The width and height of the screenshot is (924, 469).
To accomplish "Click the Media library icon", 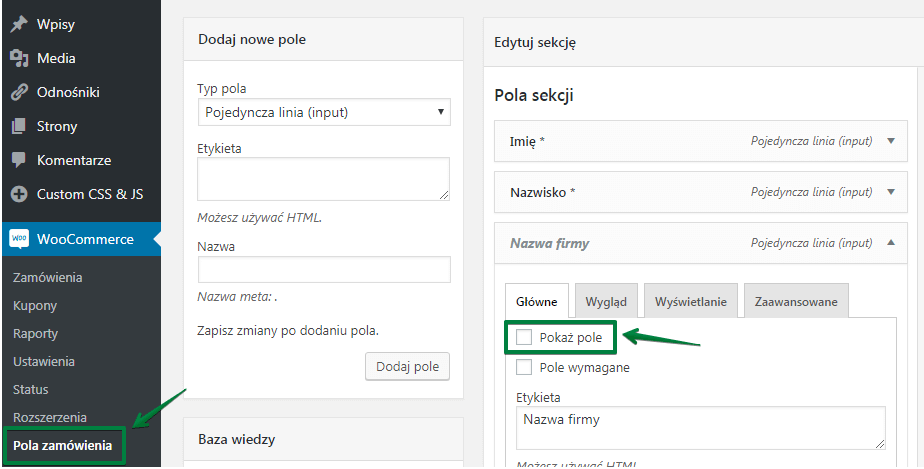I will (x=18, y=58).
